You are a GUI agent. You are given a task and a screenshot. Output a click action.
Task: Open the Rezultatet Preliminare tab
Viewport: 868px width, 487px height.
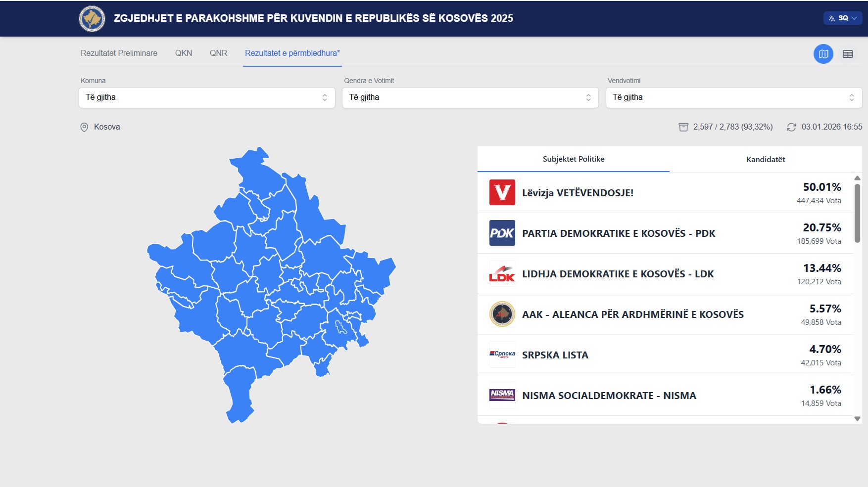pyautogui.click(x=119, y=53)
